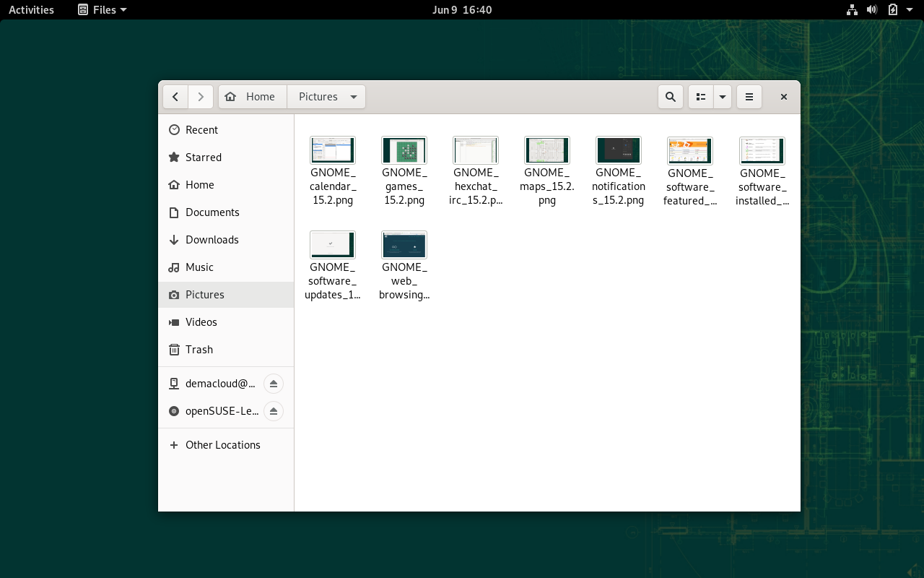The image size is (924, 578).
Task: Open the Trash location
Action: [199, 350]
